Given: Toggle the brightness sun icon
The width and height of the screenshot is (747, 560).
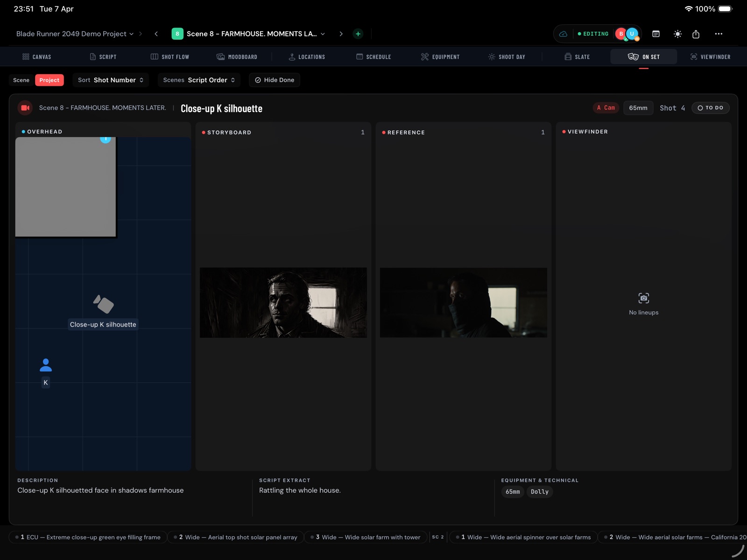Looking at the screenshot, I should point(677,34).
